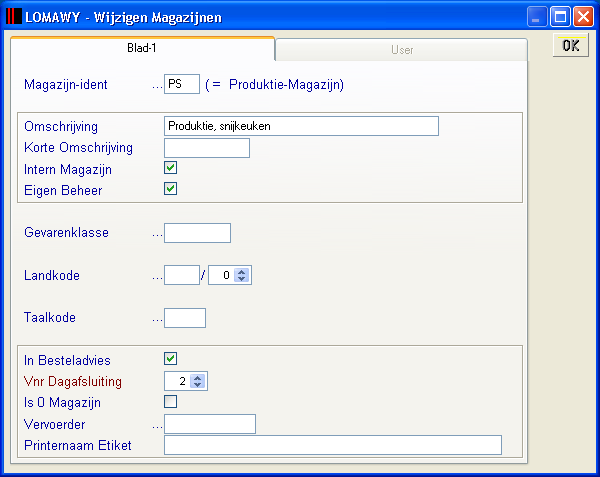This screenshot has width=600, height=477.
Task: Close the Wijzigen Magazijnen window
Action: pyautogui.click(x=583, y=17)
